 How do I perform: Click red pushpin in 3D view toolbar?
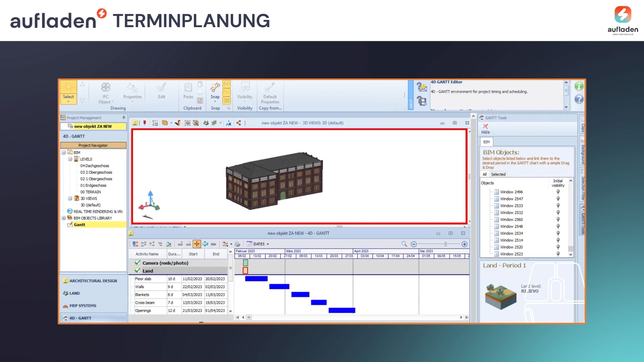(145, 123)
